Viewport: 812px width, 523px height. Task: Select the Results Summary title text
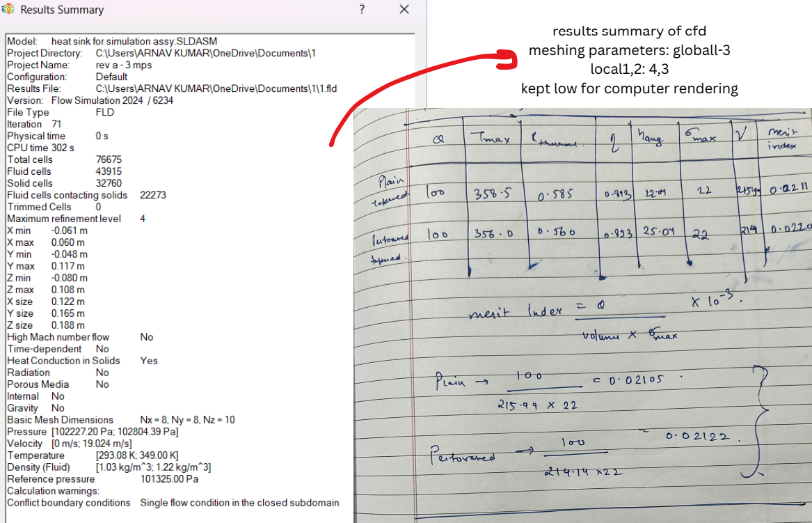pyautogui.click(x=62, y=10)
